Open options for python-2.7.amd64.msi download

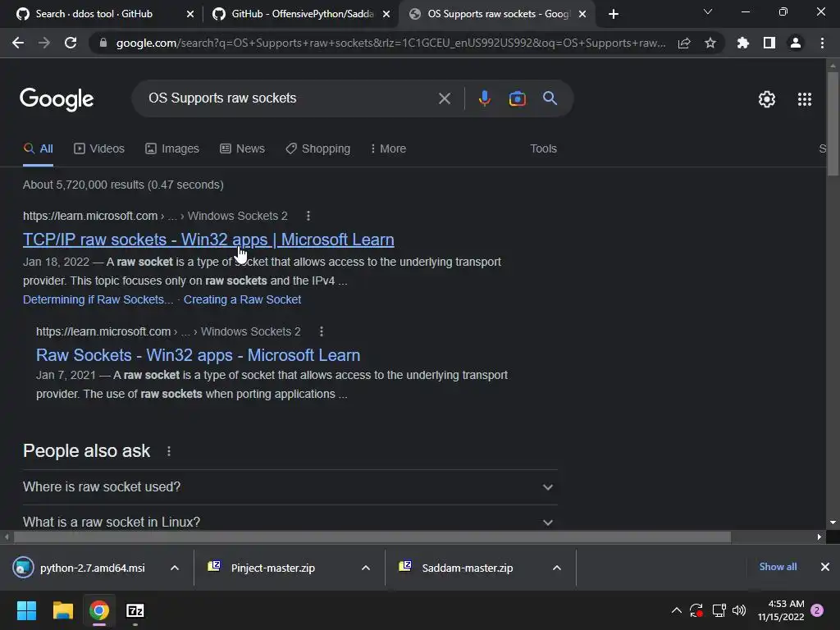click(175, 568)
